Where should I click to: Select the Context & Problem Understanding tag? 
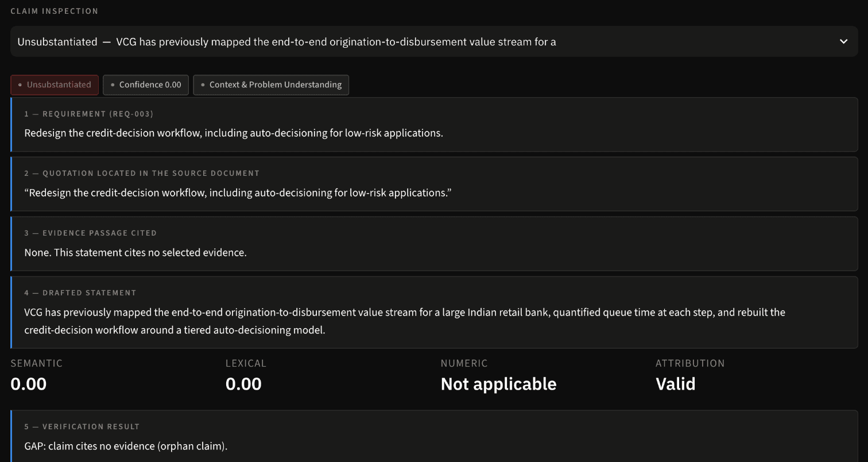click(x=271, y=85)
